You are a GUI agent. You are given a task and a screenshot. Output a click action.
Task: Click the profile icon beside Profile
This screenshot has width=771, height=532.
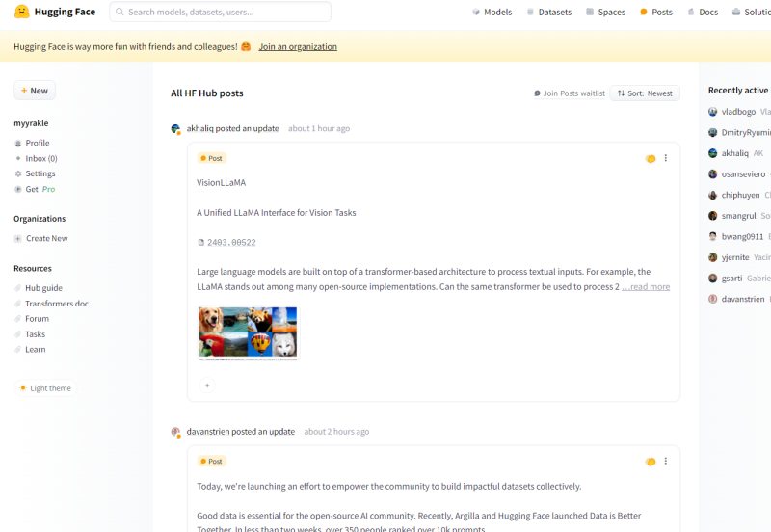point(18,143)
